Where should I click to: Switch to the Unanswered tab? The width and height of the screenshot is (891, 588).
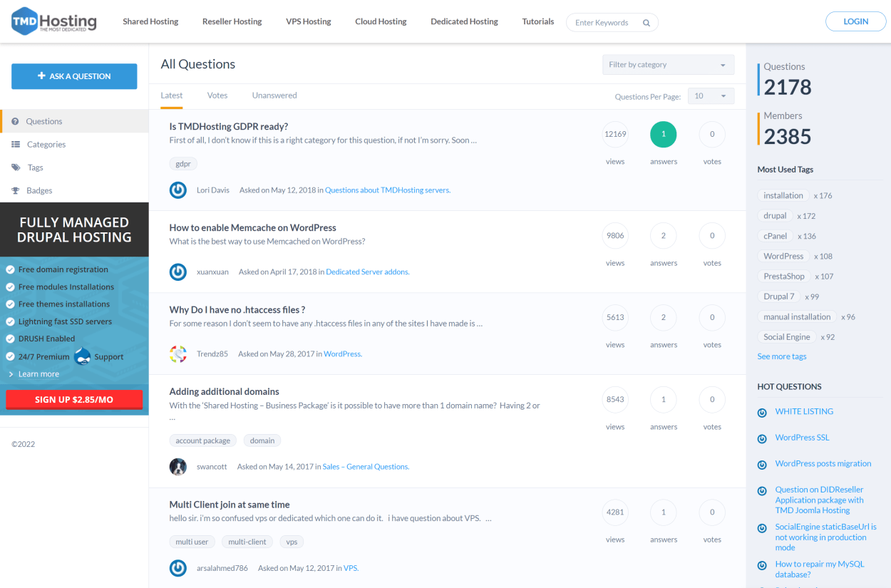[x=274, y=96]
